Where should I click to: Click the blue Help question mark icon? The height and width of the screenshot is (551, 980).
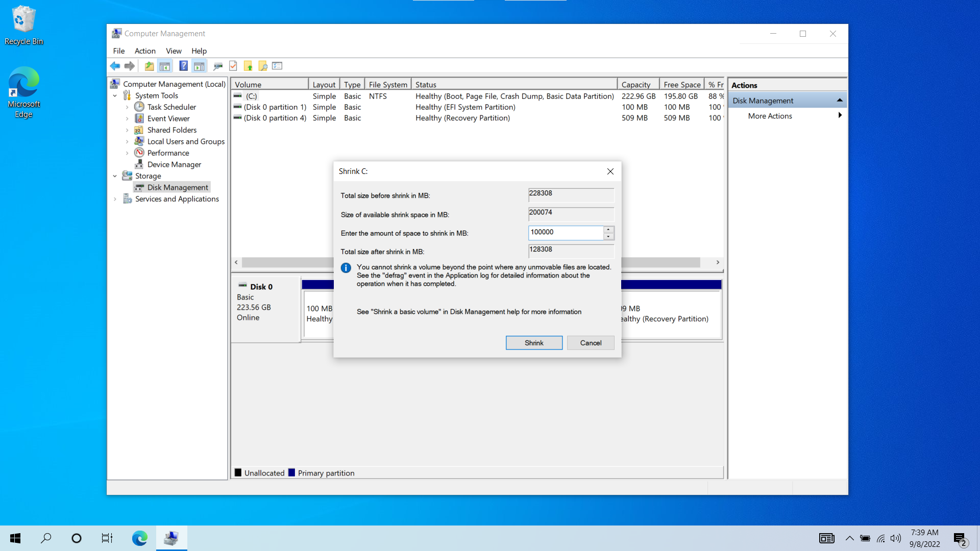(183, 66)
